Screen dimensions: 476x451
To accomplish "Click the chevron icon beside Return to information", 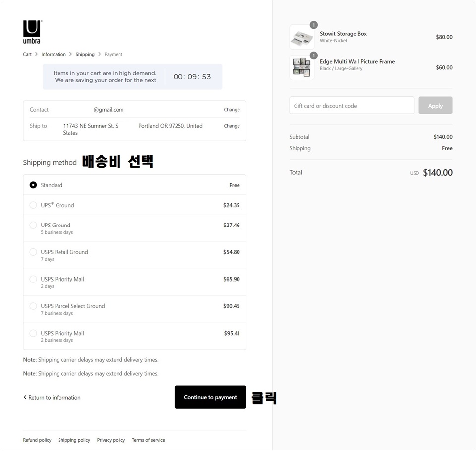I will pyautogui.click(x=25, y=397).
